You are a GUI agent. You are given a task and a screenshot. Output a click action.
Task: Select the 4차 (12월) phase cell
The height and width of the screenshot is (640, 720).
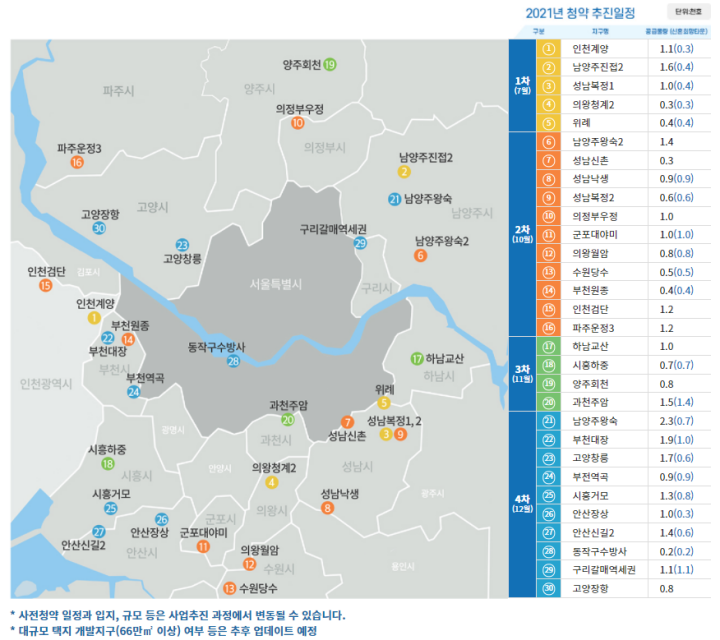[523, 504]
